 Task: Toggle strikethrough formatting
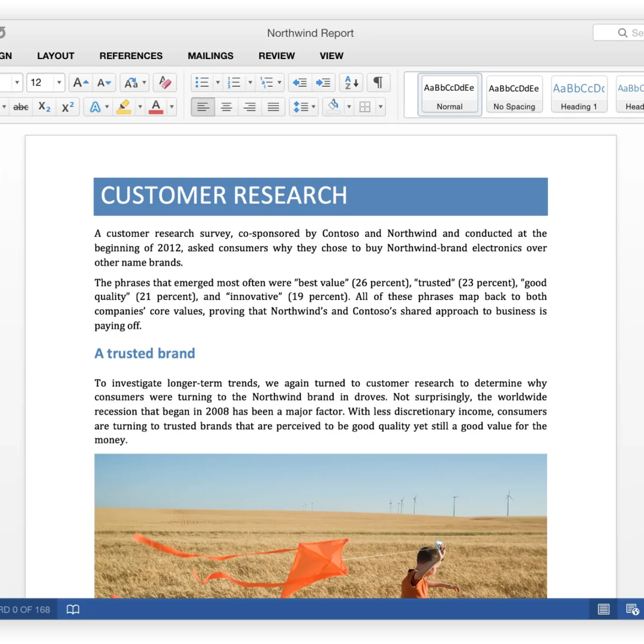(x=21, y=107)
